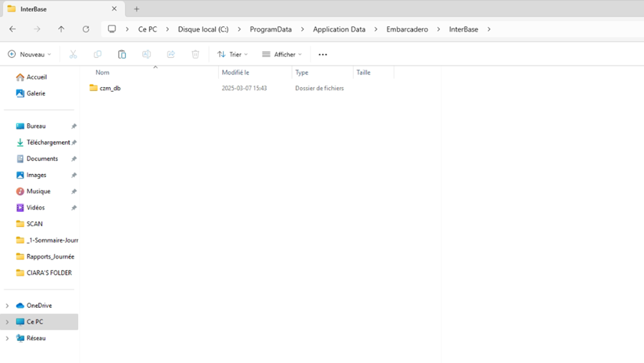The image size is (644, 363).
Task: Select the InterBase window tab
Action: click(x=62, y=9)
